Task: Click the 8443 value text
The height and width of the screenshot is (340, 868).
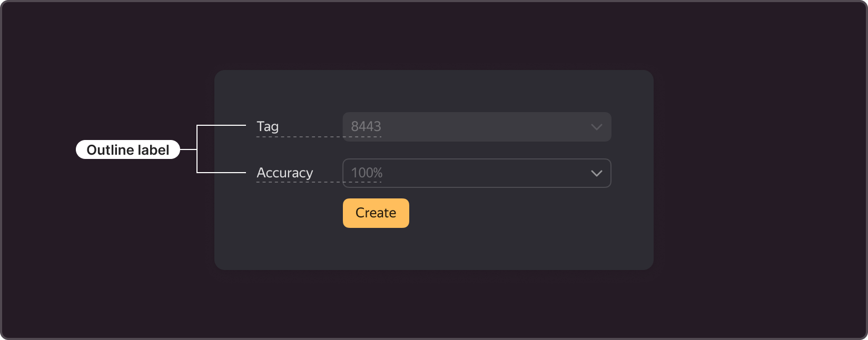Action: point(366,126)
